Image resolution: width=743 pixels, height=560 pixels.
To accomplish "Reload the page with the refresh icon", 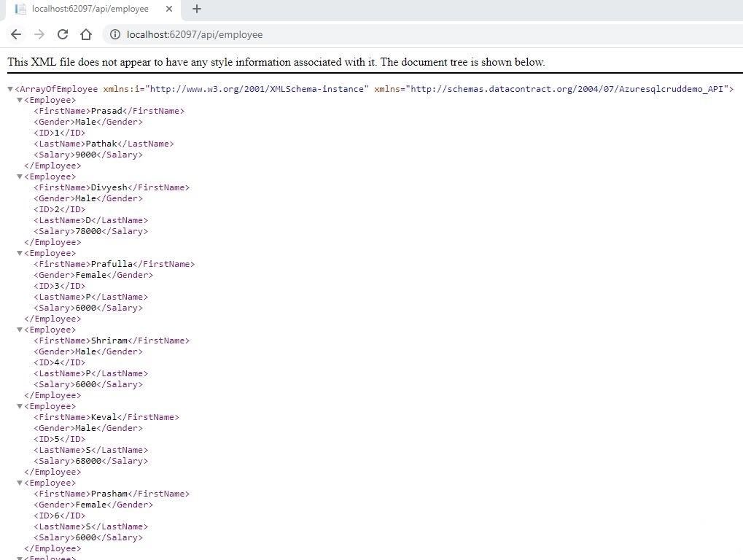I will (62, 34).
